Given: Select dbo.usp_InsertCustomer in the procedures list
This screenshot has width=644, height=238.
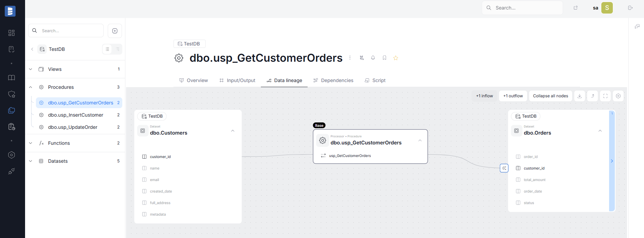Looking at the screenshot, I should (75, 115).
